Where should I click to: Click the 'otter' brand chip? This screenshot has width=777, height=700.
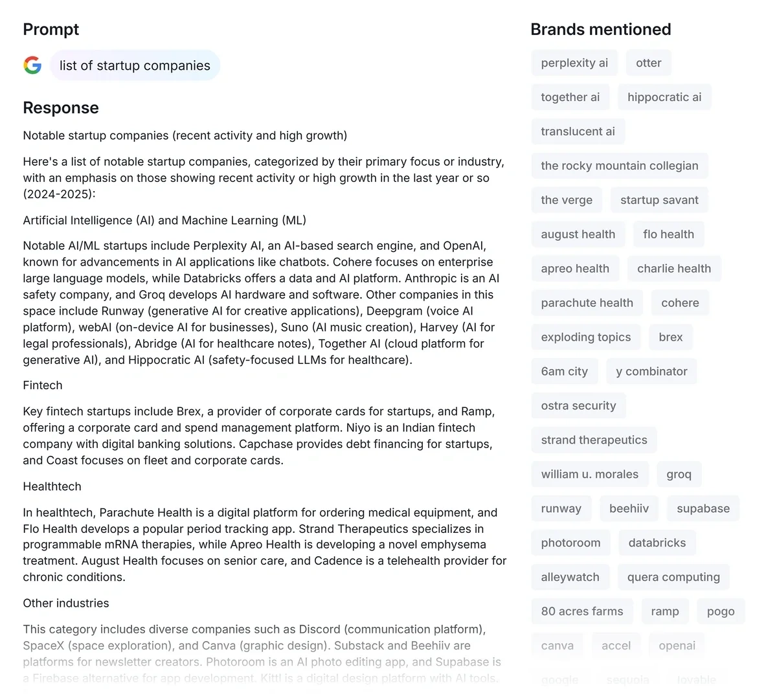coord(648,63)
